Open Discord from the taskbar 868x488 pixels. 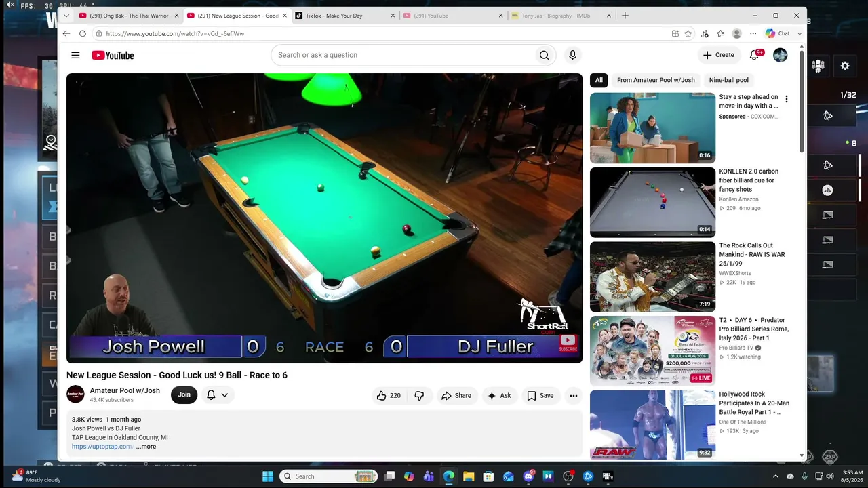coord(529,476)
